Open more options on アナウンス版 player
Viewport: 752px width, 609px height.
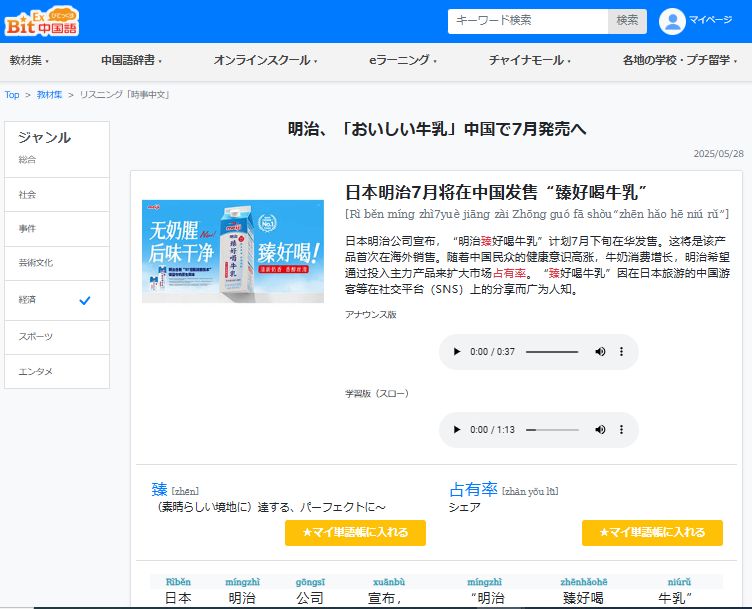(x=621, y=351)
